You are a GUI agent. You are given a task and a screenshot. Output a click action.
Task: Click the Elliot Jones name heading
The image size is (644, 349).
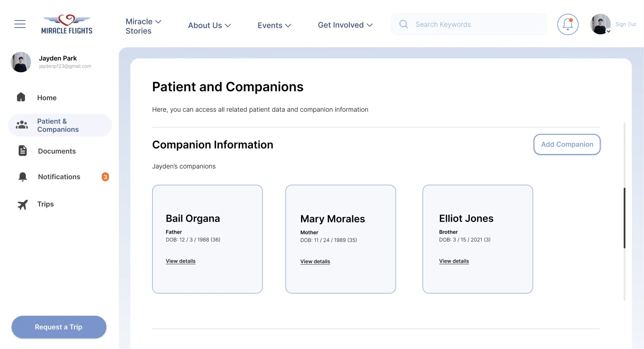click(466, 218)
